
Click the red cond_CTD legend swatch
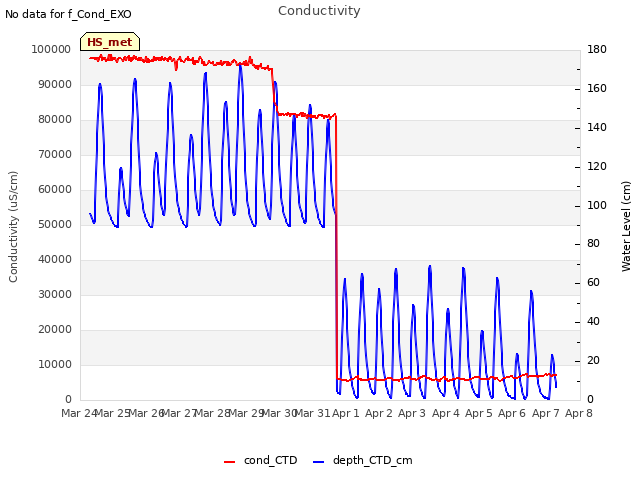pos(229,462)
